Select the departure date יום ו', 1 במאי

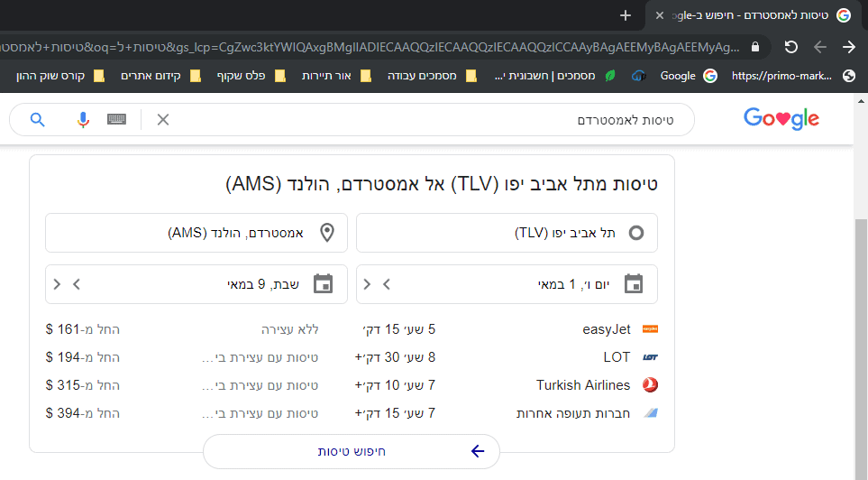click(x=573, y=284)
